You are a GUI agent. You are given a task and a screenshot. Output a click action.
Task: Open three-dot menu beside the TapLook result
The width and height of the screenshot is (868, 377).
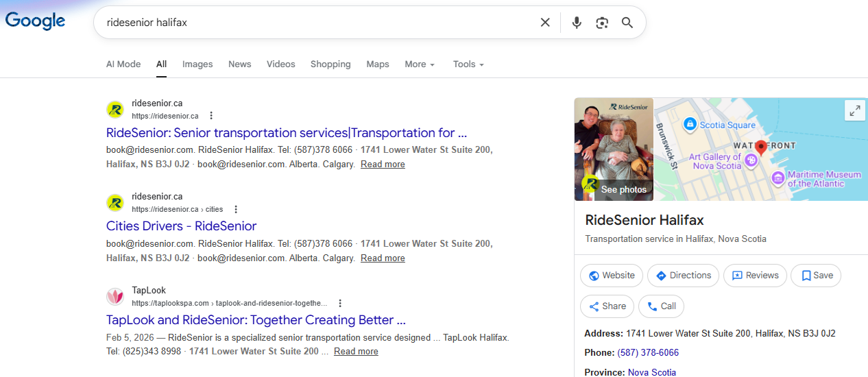click(x=340, y=303)
